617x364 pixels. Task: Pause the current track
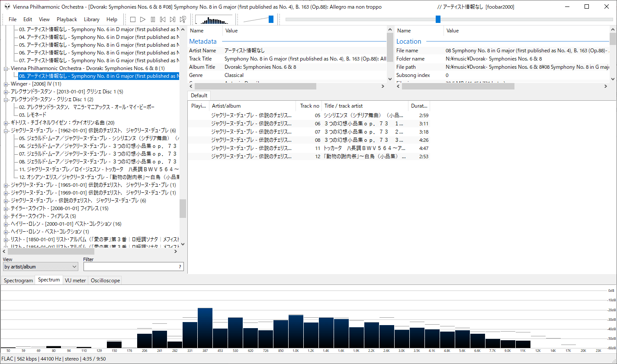[153, 19]
